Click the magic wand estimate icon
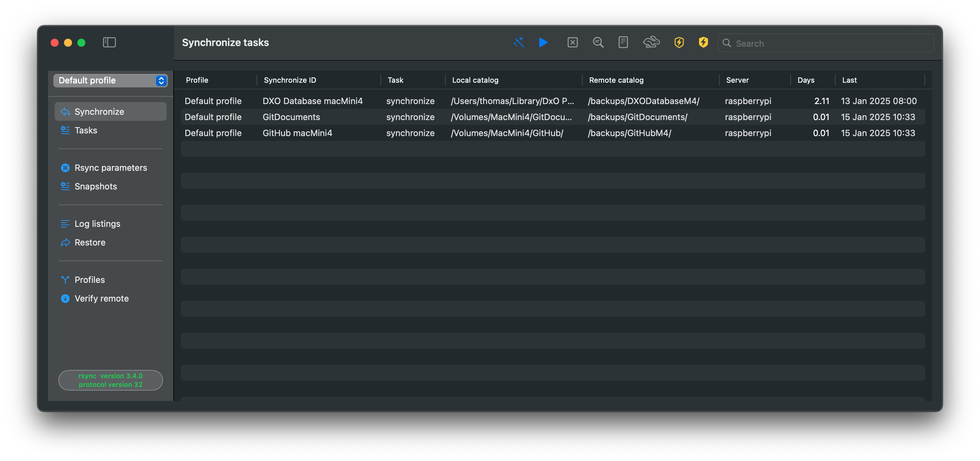This screenshot has width=980, height=461. pos(519,42)
